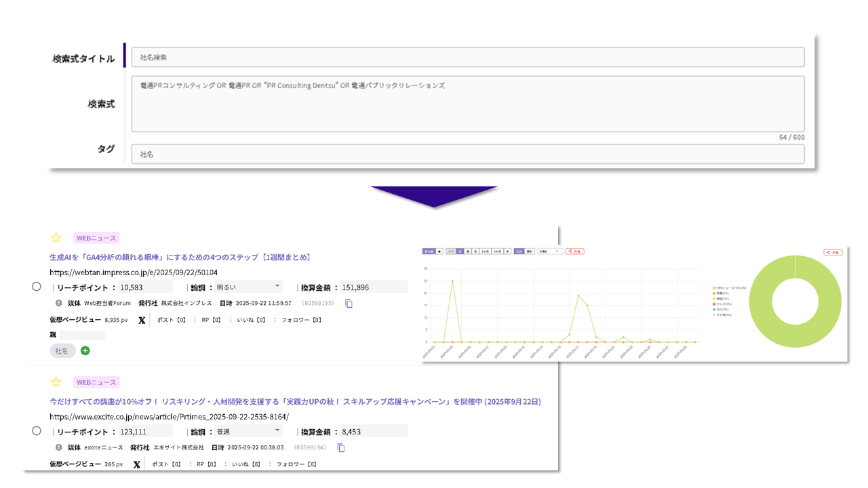868x488 pixels.
Task: Select radio button for the excite article
Action: tap(37, 431)
